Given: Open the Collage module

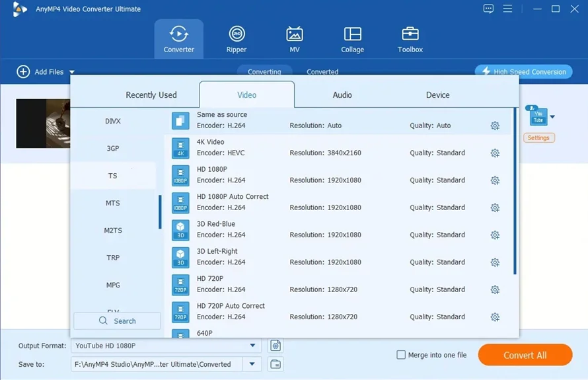Looking at the screenshot, I should click(353, 39).
